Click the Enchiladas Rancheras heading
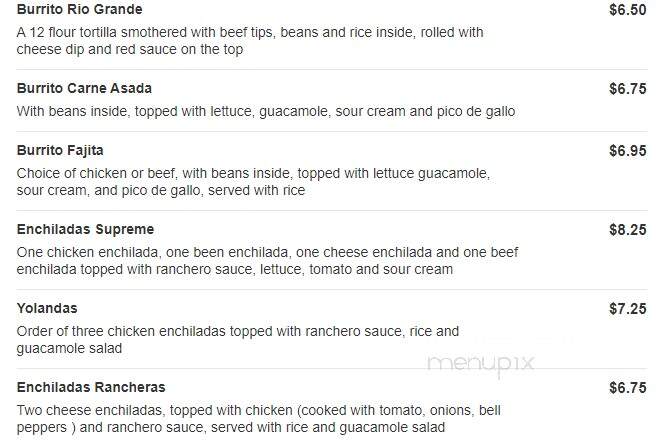This screenshot has width=660, height=446. click(x=91, y=388)
